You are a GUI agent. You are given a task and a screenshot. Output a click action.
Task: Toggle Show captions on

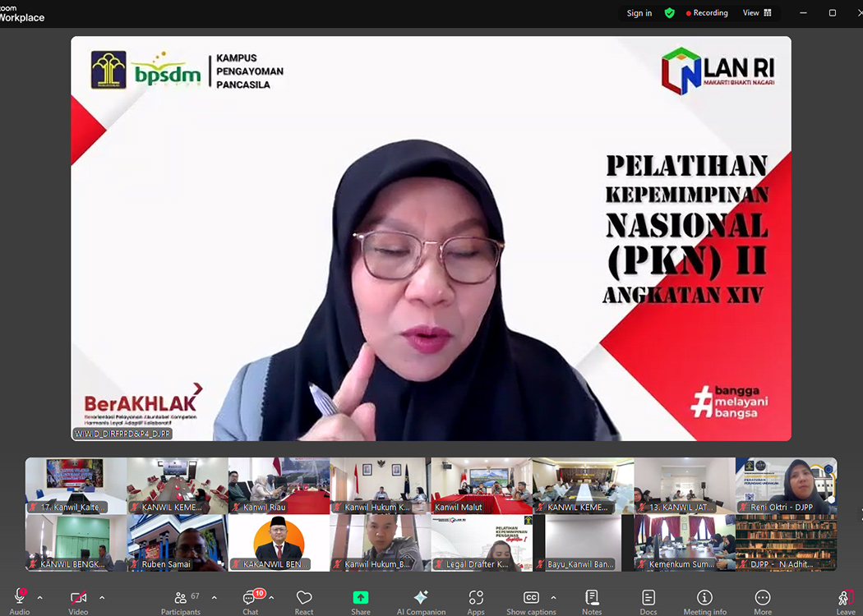tap(531, 600)
